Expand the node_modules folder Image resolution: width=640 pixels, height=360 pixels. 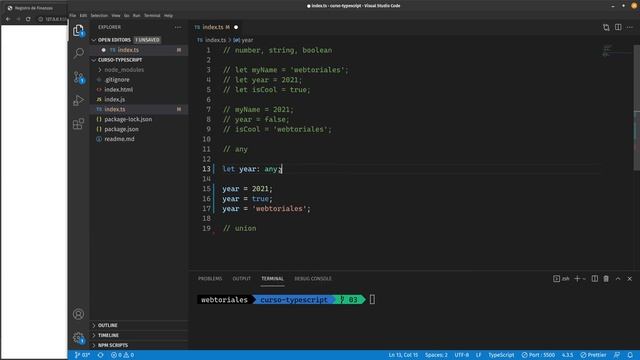[124, 70]
